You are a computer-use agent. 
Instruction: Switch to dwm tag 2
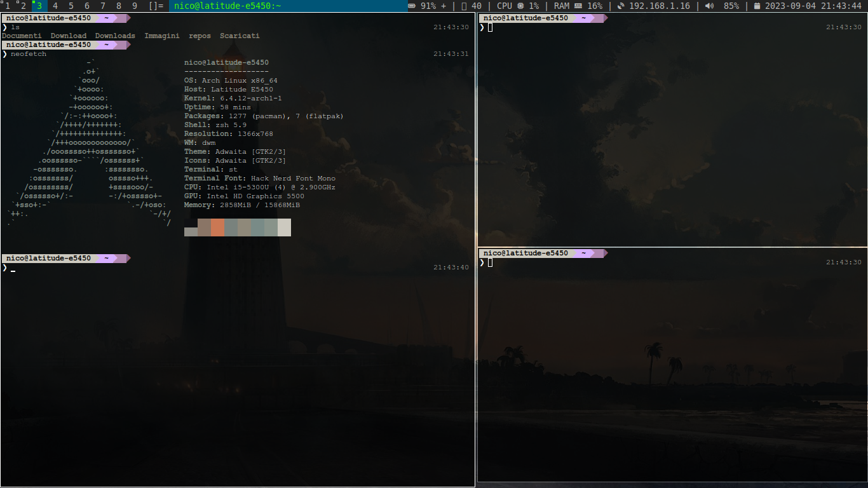coord(24,6)
